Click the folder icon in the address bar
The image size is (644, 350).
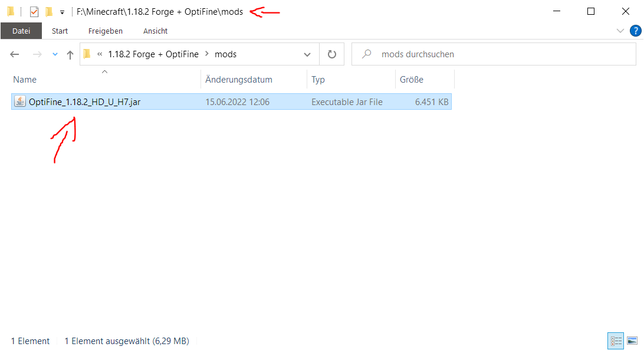(87, 54)
